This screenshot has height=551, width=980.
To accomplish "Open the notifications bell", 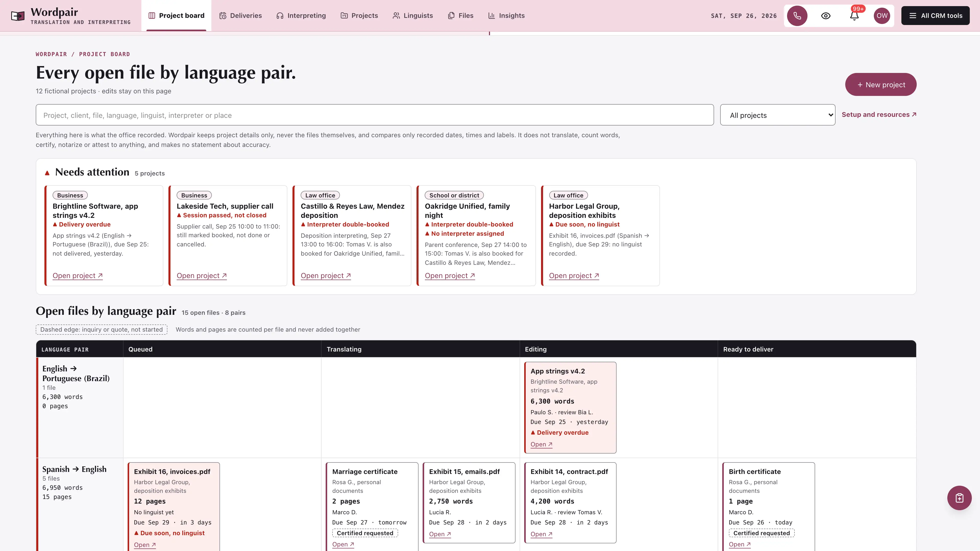I will 854,16.
